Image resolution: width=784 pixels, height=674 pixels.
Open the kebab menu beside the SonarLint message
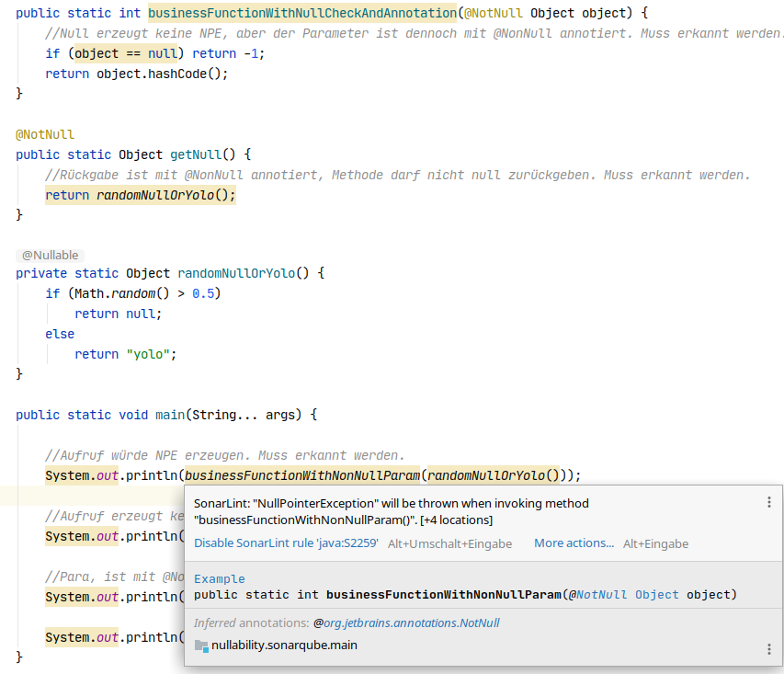click(x=769, y=503)
